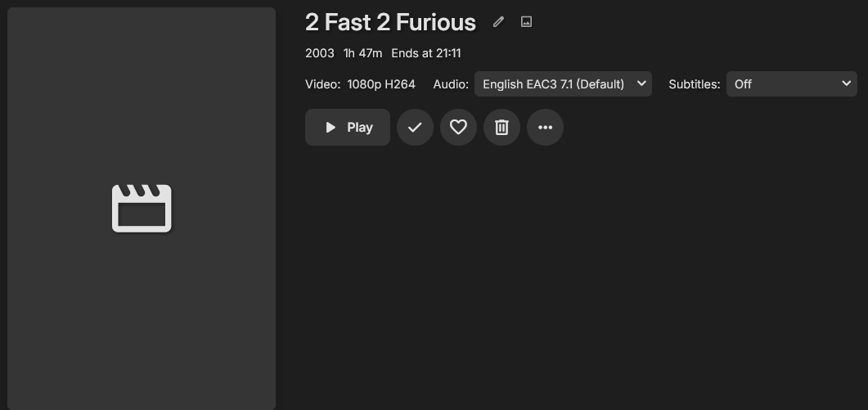The height and width of the screenshot is (410, 868).
Task: Click the 1h 47m runtime text
Action: [362, 53]
